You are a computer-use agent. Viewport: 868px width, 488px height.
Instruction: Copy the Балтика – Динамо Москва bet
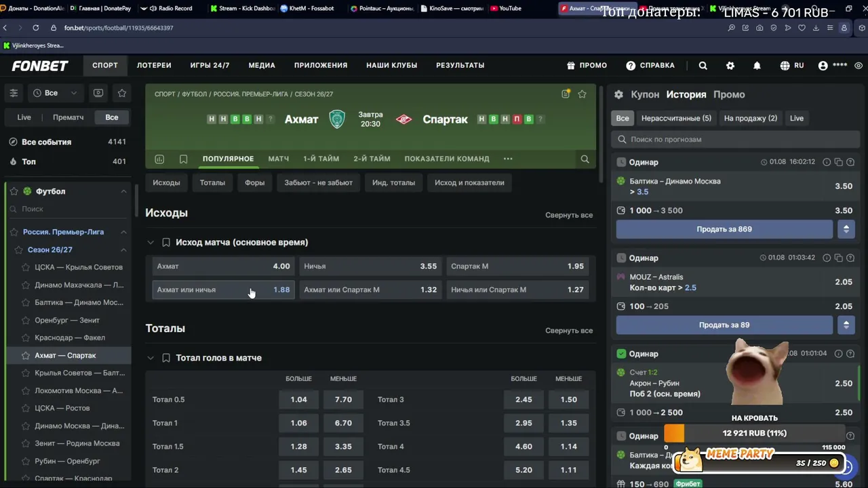click(839, 162)
